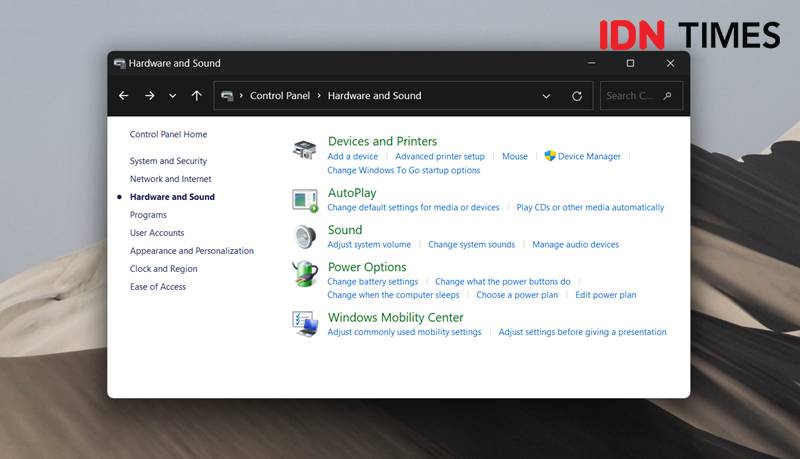Viewport: 800px width, 459px height.
Task: Go up one level with the up arrow
Action: point(196,95)
